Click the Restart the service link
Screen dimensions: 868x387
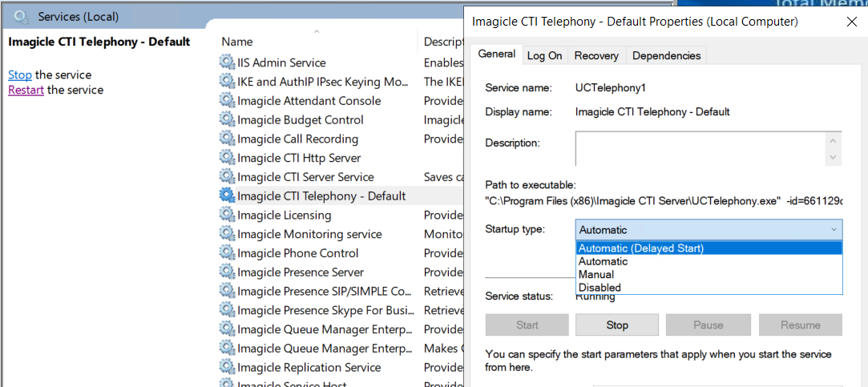tap(26, 90)
